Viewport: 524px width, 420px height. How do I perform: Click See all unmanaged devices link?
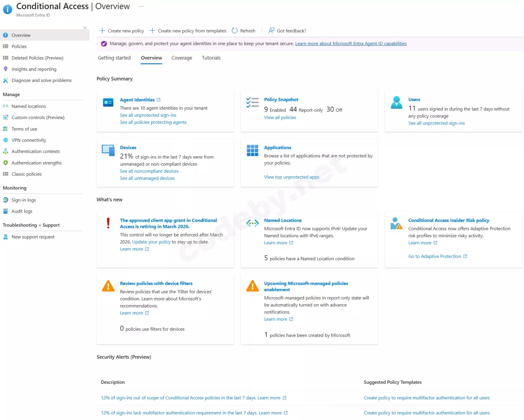147,178
